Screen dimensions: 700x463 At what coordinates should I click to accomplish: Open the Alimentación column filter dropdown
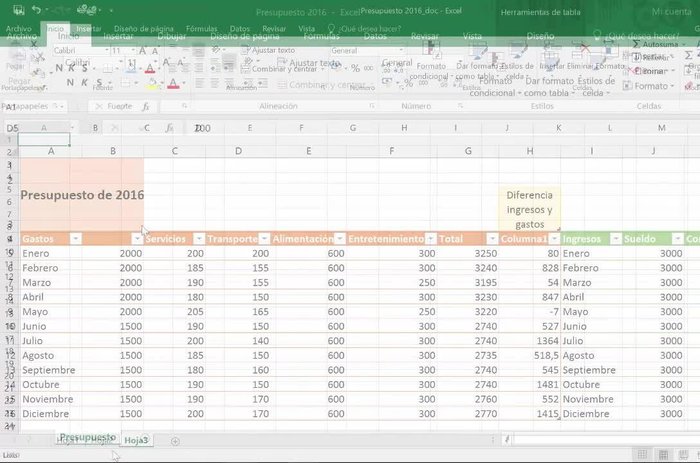click(x=340, y=239)
